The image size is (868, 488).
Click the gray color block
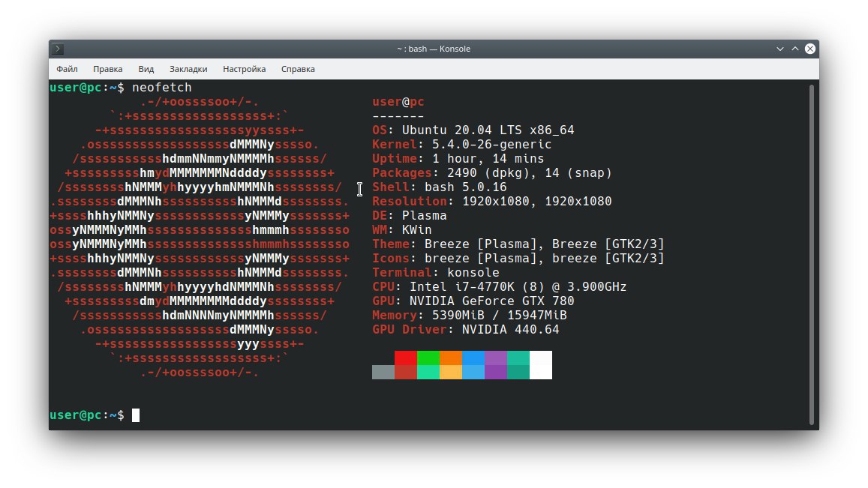pyautogui.click(x=383, y=373)
